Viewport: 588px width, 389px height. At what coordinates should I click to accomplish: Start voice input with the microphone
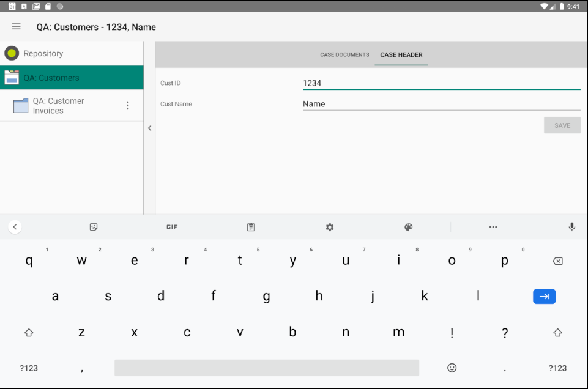click(x=571, y=226)
